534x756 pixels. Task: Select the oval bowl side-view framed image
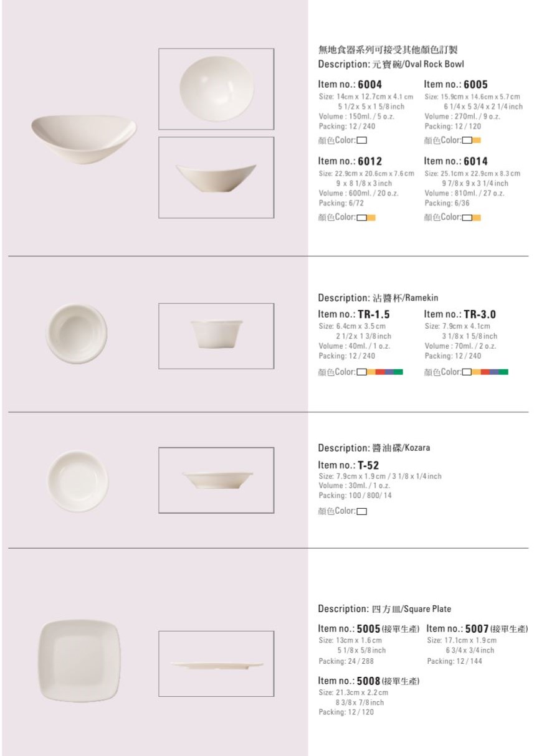click(x=216, y=177)
